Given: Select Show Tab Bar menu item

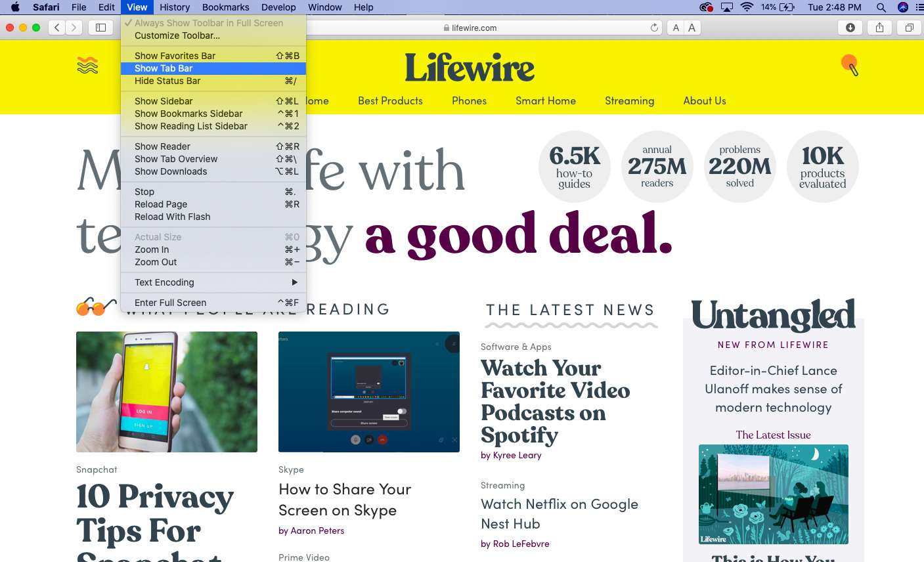Looking at the screenshot, I should (x=213, y=68).
